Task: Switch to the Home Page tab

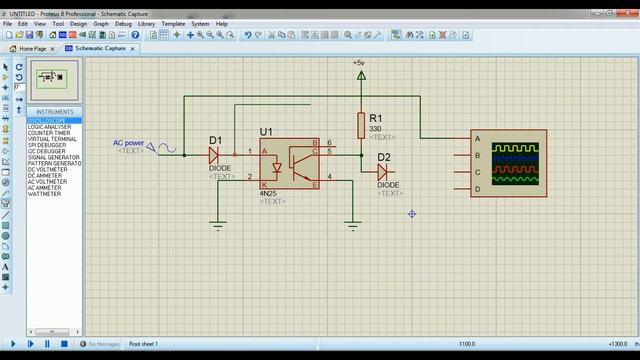Action: (x=33, y=49)
